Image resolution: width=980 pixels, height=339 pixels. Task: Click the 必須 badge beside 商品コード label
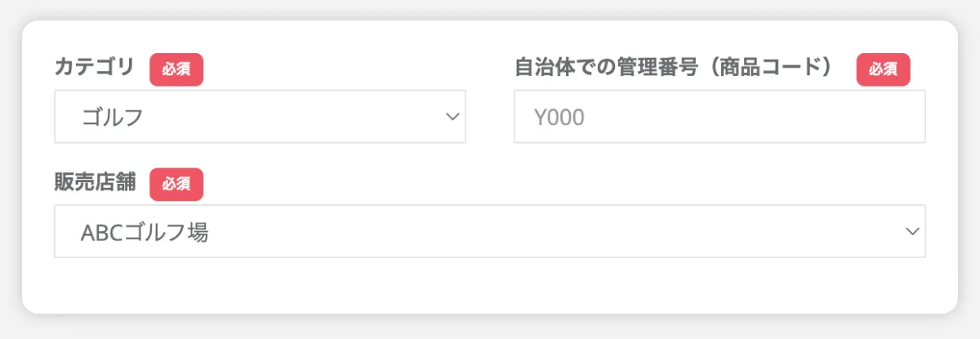click(883, 69)
